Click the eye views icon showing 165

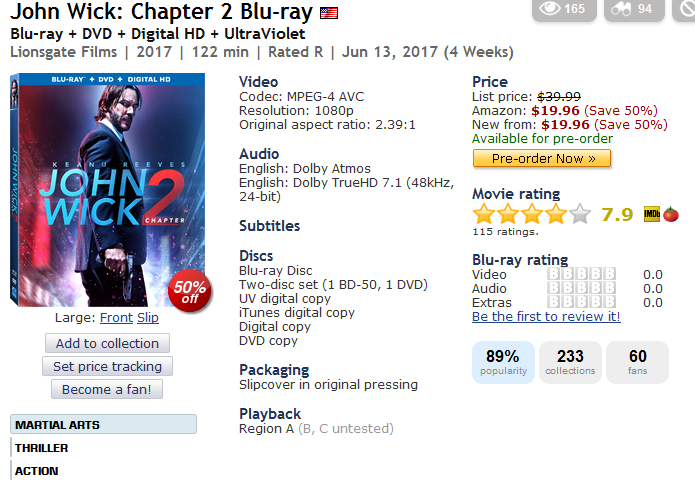coord(551,9)
